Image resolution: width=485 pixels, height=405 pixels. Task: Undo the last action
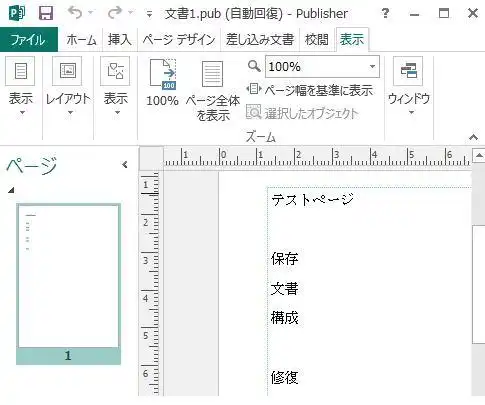coord(75,13)
